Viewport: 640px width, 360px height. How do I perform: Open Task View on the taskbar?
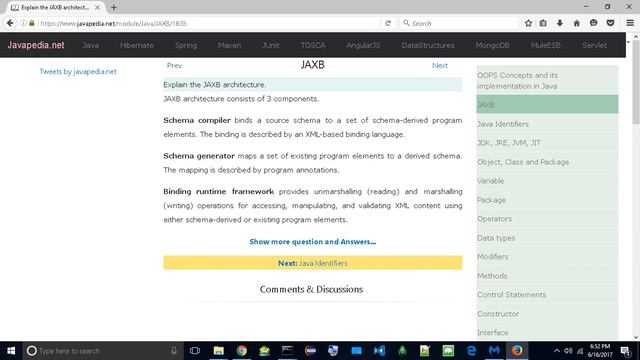pos(195,351)
